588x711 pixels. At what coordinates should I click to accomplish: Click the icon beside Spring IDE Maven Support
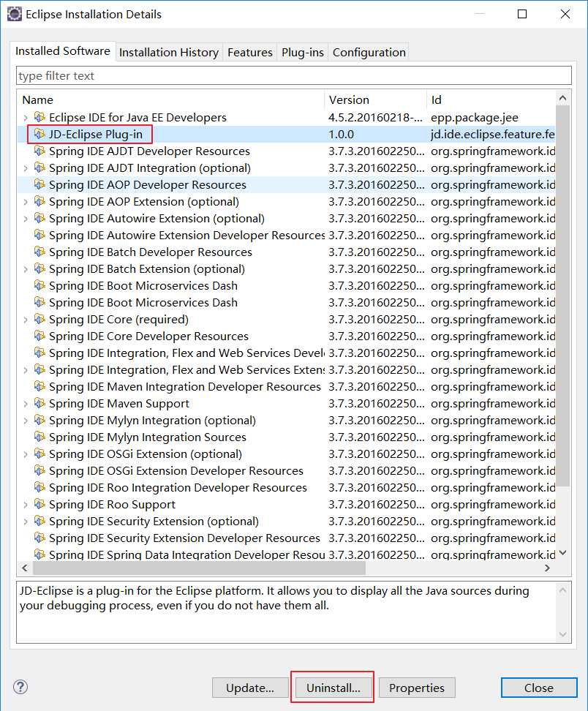(x=39, y=403)
